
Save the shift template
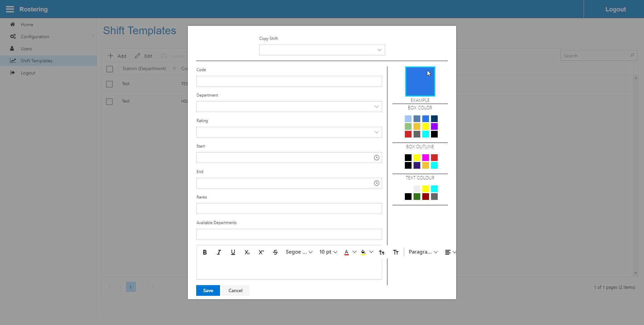pos(208,290)
